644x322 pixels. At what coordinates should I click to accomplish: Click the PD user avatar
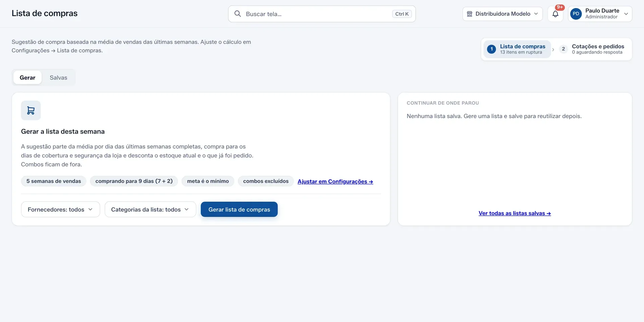coord(576,14)
